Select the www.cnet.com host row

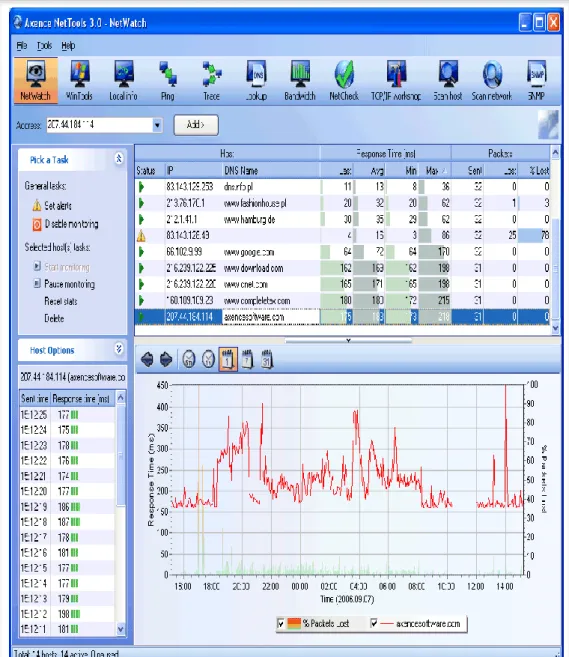tap(342, 285)
